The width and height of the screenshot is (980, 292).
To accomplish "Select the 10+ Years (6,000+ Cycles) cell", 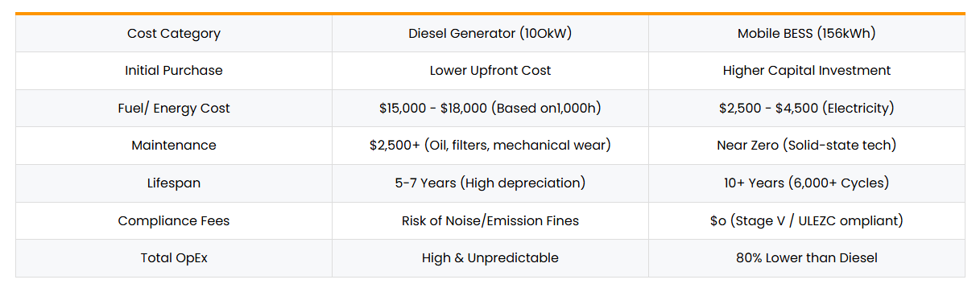I will [807, 183].
